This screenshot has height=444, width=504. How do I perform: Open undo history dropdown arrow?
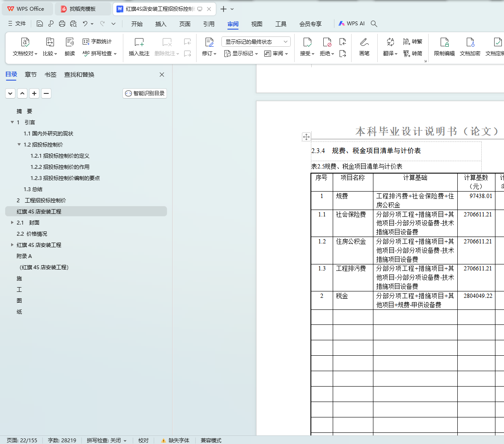click(92, 24)
